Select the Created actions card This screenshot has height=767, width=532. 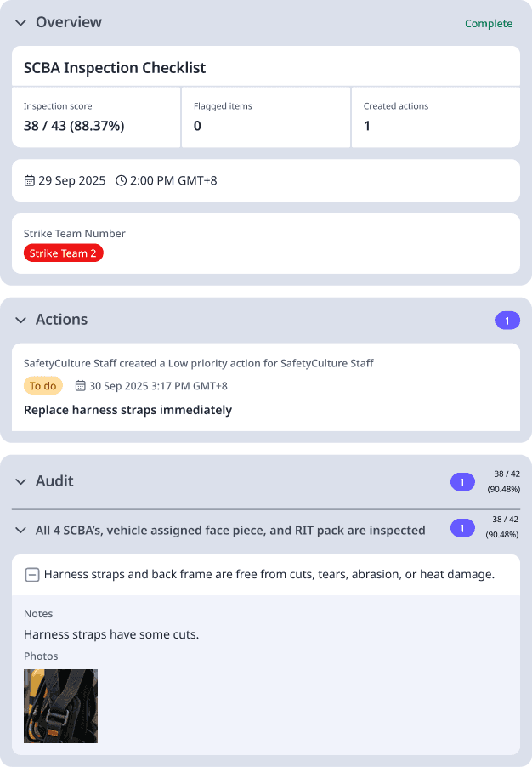pyautogui.click(x=435, y=116)
